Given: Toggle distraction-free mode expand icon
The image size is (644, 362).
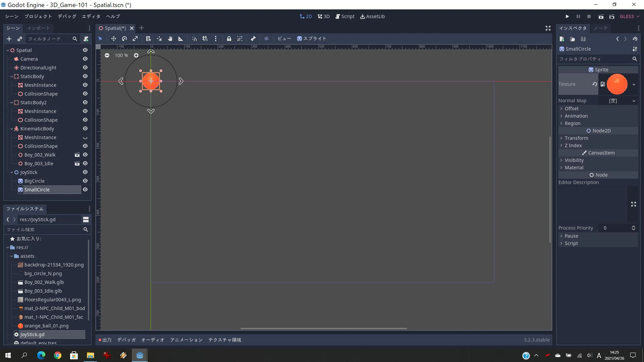Looking at the screenshot, I should click(548, 28).
